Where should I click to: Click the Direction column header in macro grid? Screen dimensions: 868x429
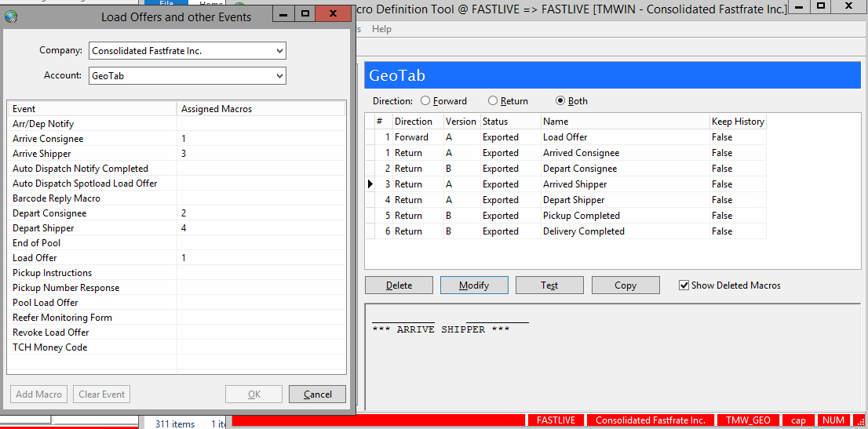418,122
